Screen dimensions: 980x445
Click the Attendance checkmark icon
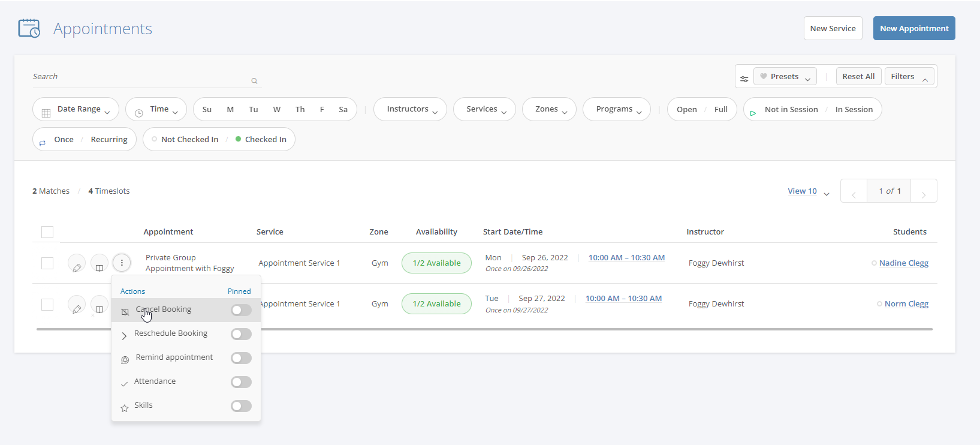[124, 384]
